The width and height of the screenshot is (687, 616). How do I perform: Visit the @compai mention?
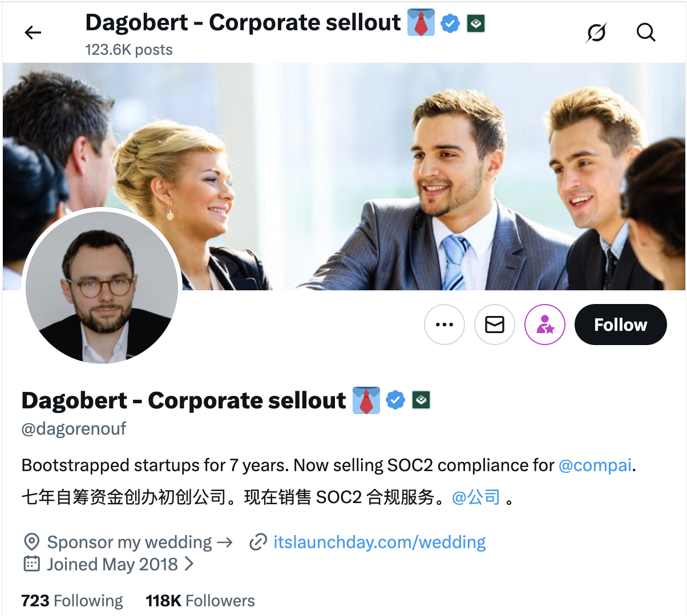coord(595,465)
